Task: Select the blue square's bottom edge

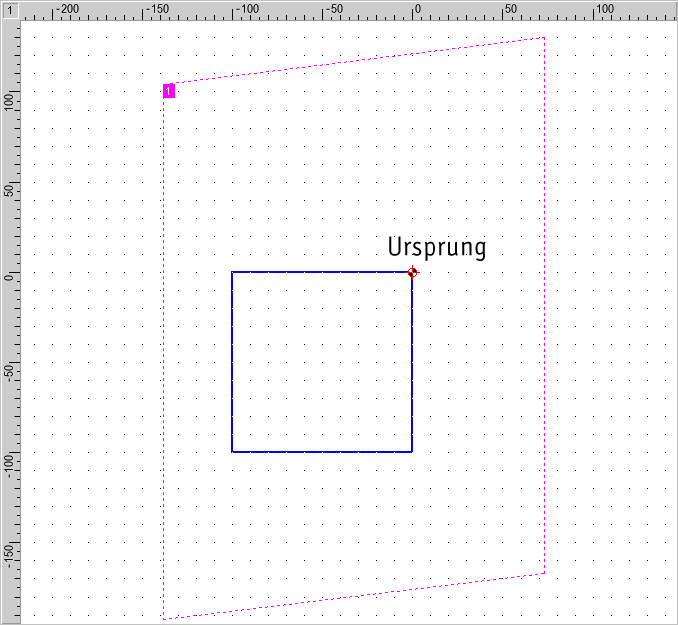Action: point(322,452)
